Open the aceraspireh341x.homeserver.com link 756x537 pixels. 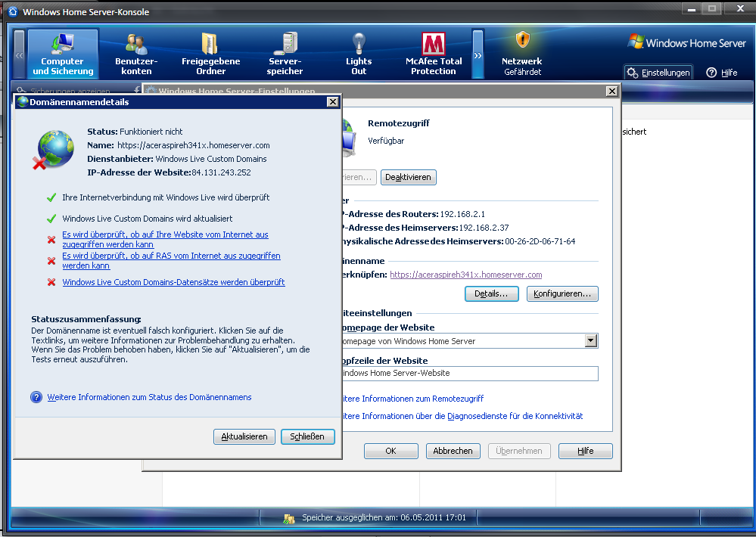(465, 275)
